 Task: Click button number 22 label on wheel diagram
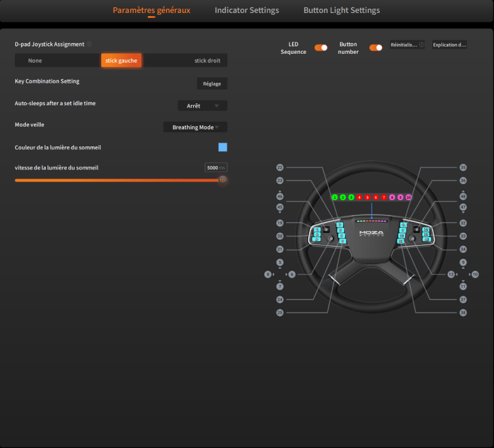pos(280,167)
